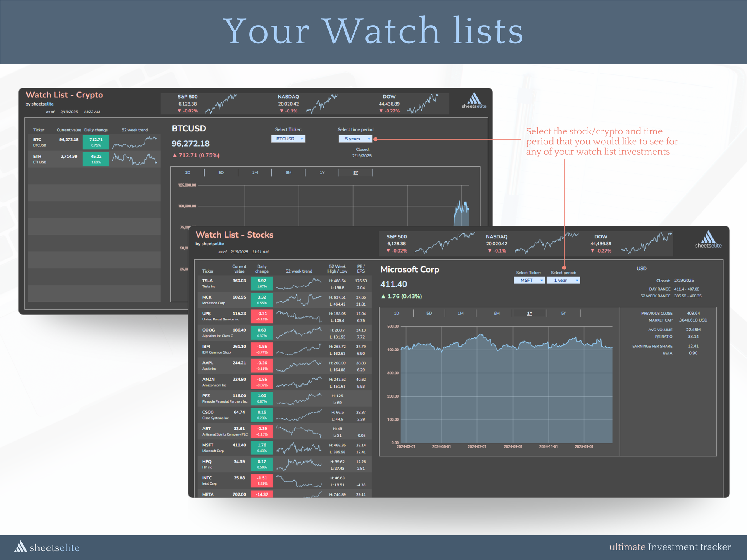The image size is (747, 560).
Task: Click the PFZ ticker in Stocks list
Action: pyautogui.click(x=206, y=396)
